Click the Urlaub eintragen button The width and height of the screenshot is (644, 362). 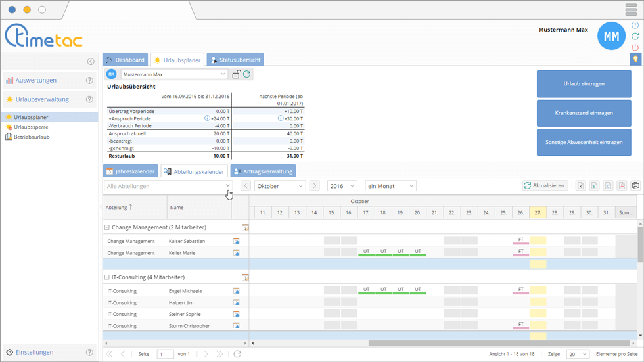tap(584, 84)
